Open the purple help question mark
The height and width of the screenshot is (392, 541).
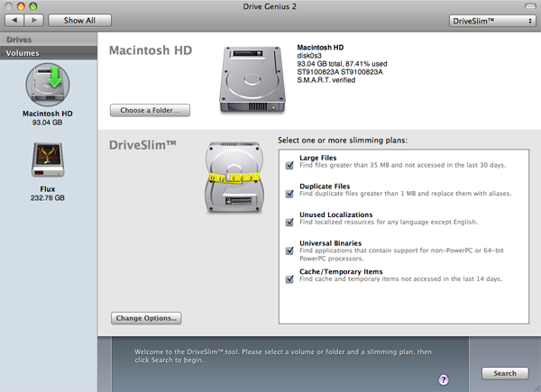point(444,379)
